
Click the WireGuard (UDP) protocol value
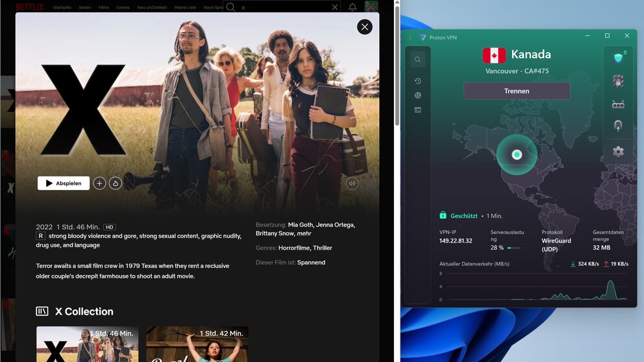point(556,245)
